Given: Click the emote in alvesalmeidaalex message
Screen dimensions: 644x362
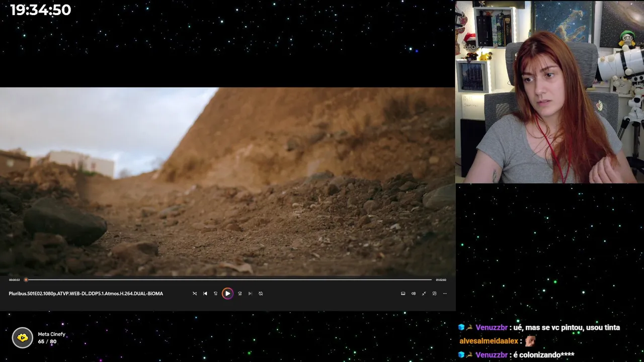Looking at the screenshot, I should 530,341.
